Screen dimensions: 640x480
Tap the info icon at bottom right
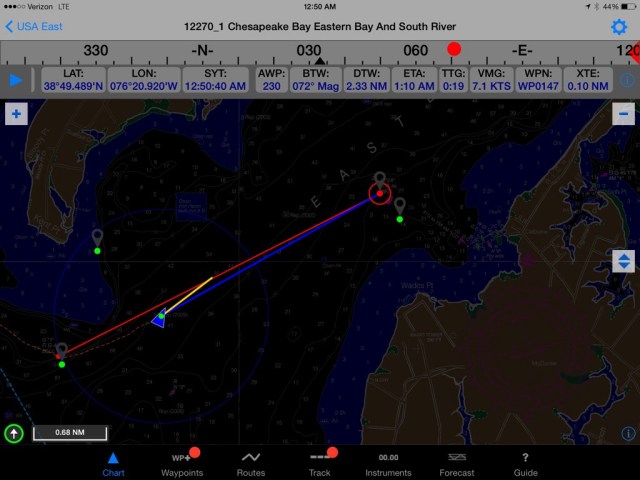[x=627, y=434]
